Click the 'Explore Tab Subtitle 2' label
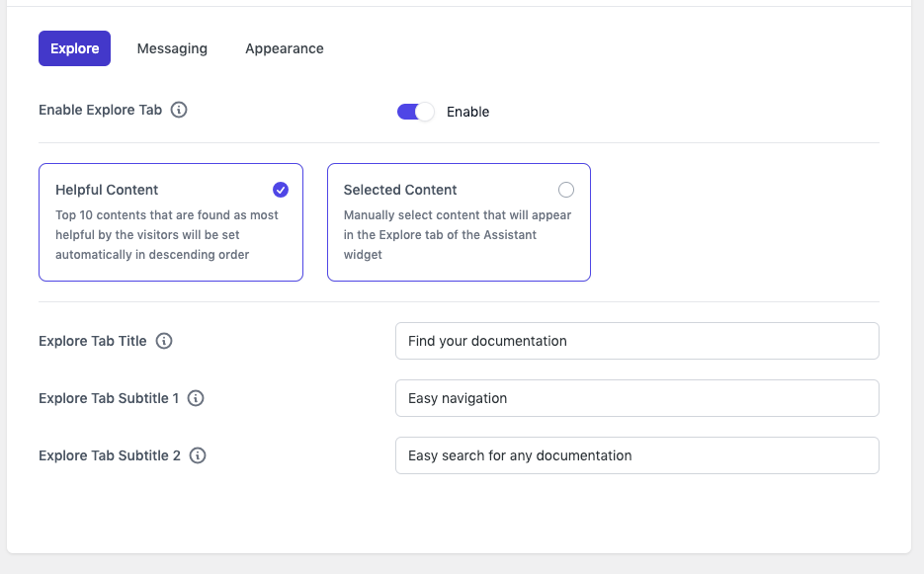The image size is (924, 574). 110,455
